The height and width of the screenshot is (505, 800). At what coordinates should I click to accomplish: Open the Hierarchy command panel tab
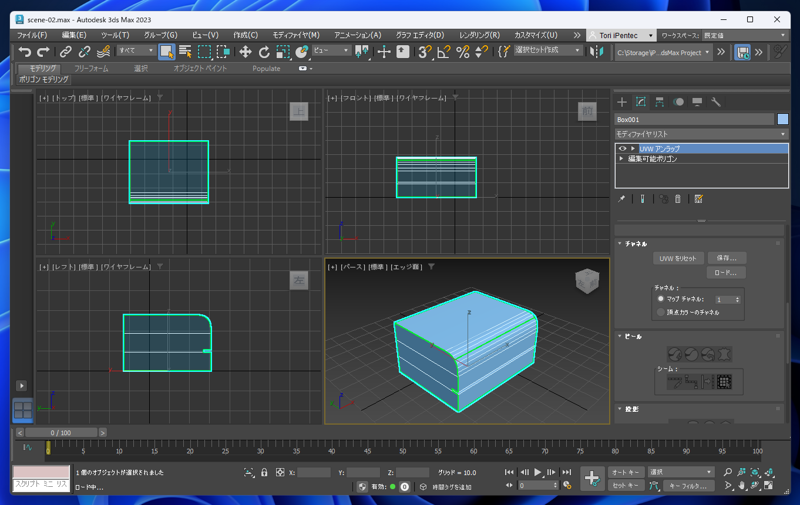[x=660, y=102]
